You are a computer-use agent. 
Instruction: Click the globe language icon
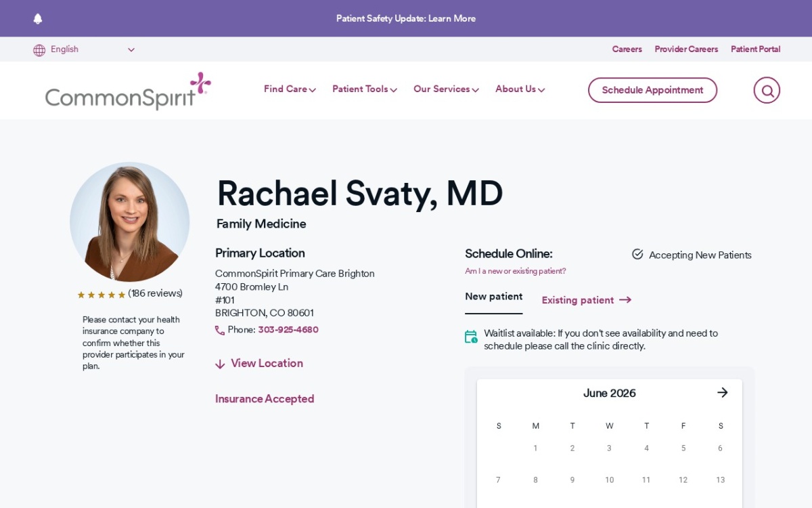click(39, 50)
